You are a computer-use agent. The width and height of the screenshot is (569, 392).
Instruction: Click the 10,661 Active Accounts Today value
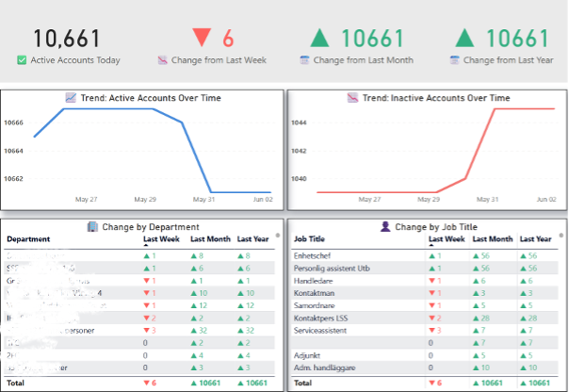tap(67, 39)
